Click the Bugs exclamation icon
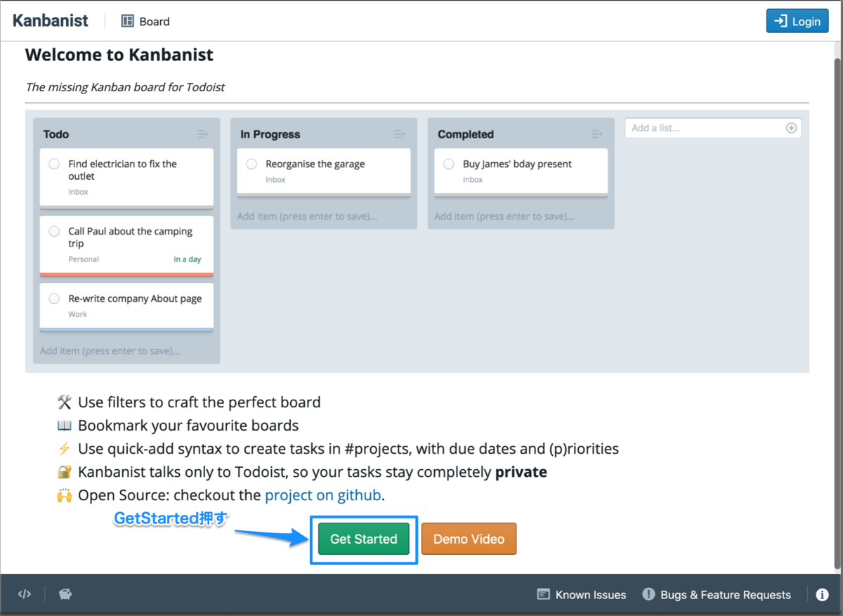 (x=648, y=594)
